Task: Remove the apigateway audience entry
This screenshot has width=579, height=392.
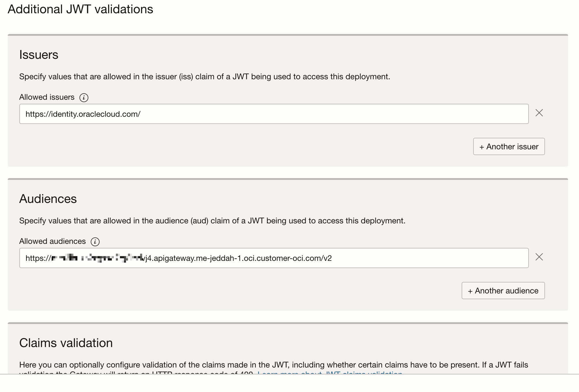Action: [x=539, y=257]
